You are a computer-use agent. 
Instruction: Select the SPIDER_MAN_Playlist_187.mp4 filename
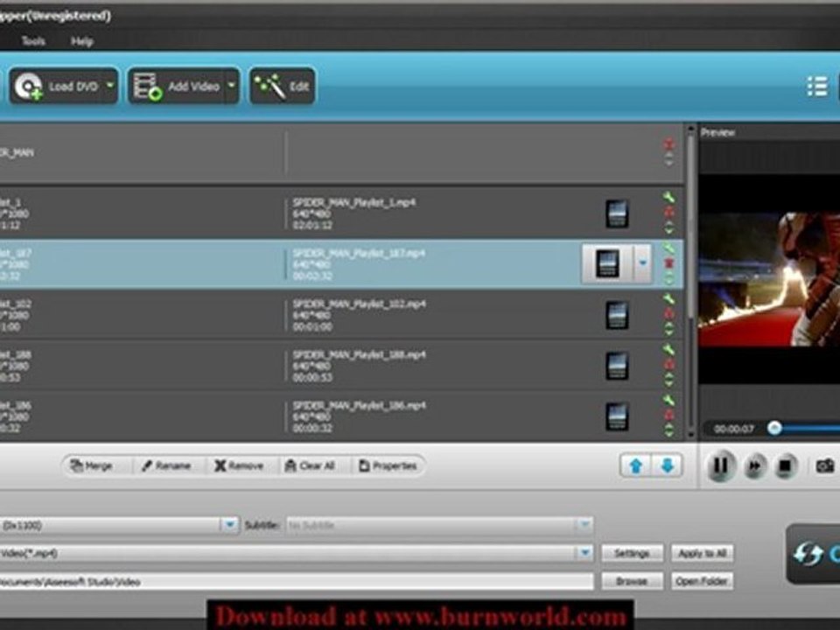click(359, 253)
